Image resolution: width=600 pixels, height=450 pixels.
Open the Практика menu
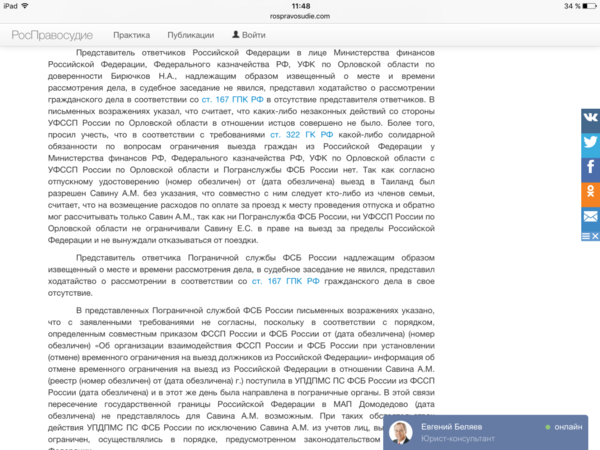click(132, 35)
